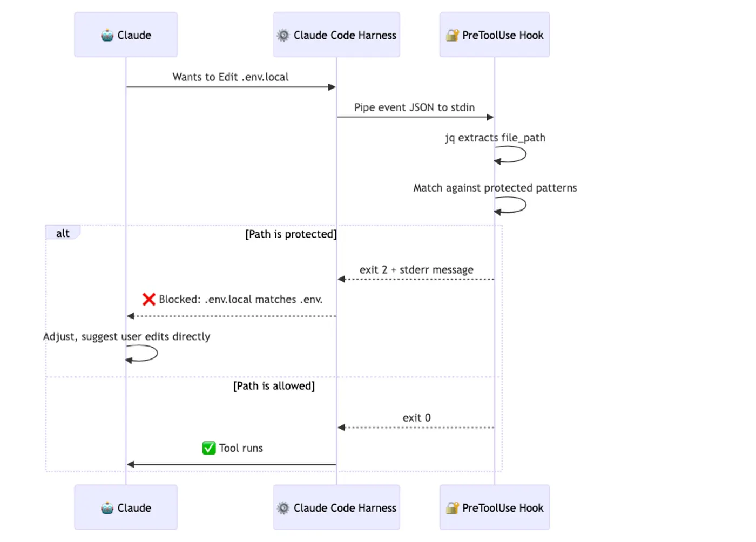Select the '[Path is protected]' condition
Viewport: 756px width, 542px height.
click(x=291, y=234)
